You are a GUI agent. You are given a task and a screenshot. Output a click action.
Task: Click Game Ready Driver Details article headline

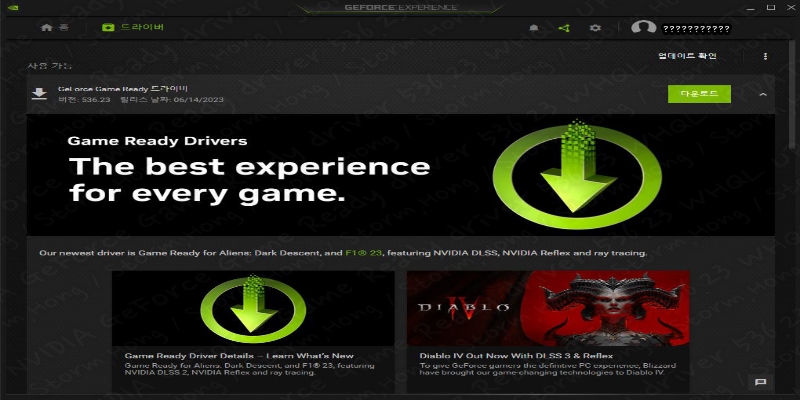[x=239, y=356]
